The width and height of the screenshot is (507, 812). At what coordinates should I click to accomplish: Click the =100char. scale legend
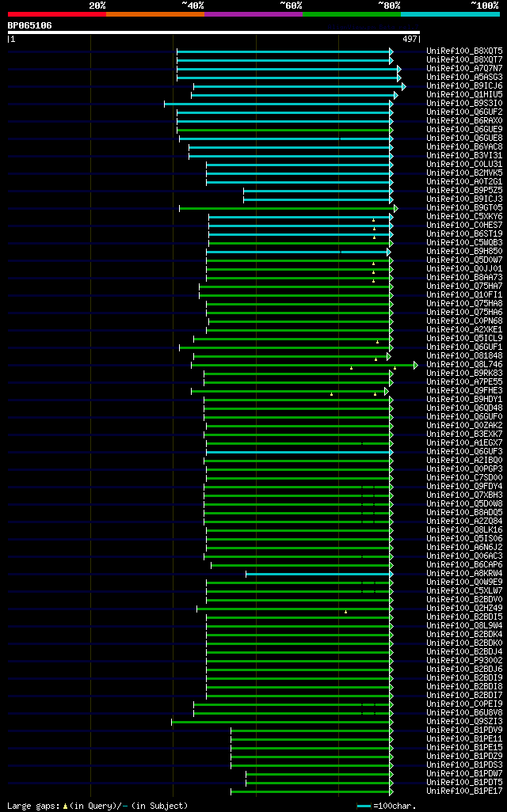[x=387, y=806]
